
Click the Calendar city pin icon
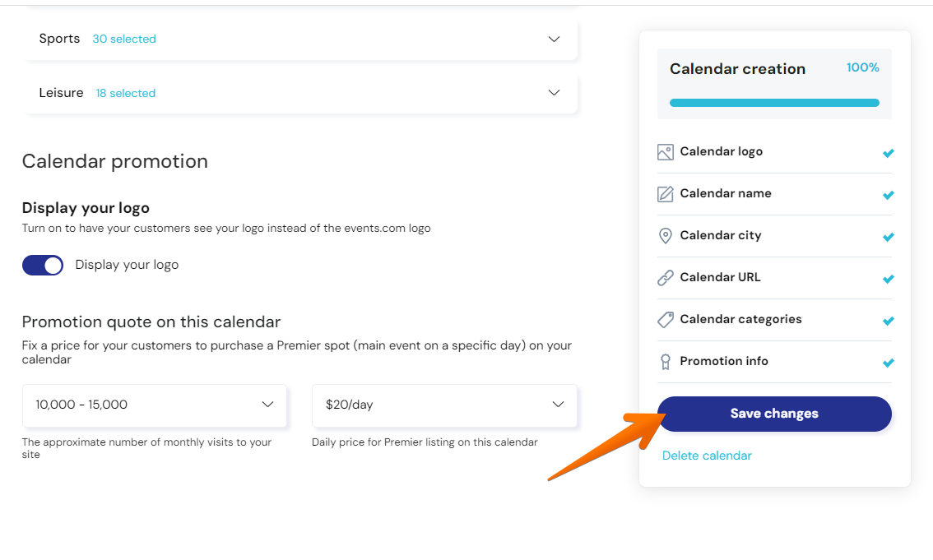(x=666, y=236)
